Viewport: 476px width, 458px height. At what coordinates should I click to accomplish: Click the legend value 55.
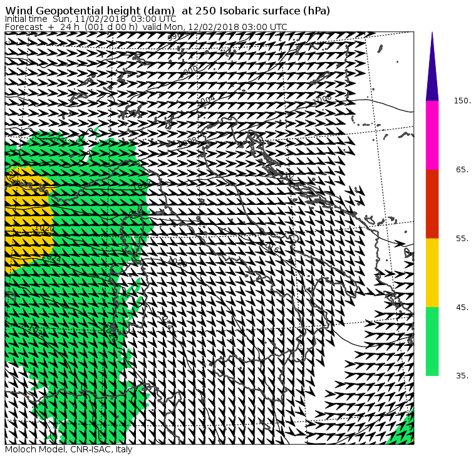(462, 239)
